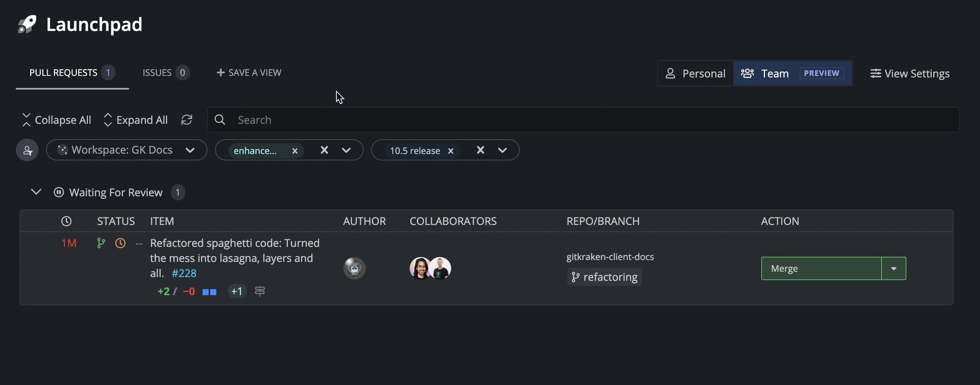The height and width of the screenshot is (385, 980).
Task: Click the AUTHOR column header
Action: (364, 221)
